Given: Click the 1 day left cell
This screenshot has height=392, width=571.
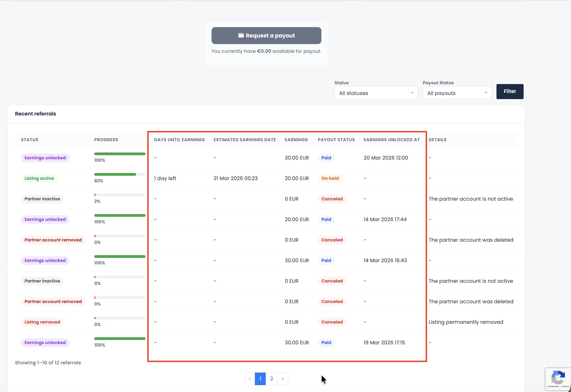Looking at the screenshot, I should 165,178.
